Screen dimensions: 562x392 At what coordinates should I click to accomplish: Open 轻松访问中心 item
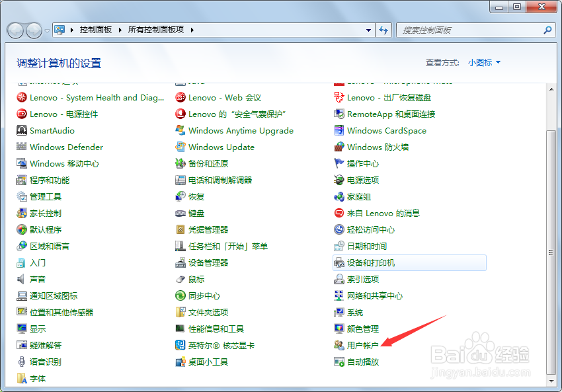click(x=364, y=229)
